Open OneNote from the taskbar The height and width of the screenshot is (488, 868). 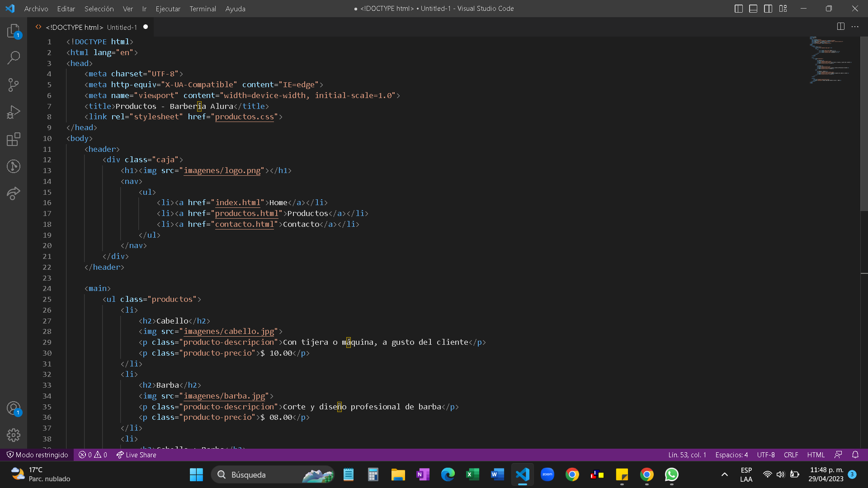point(423,474)
